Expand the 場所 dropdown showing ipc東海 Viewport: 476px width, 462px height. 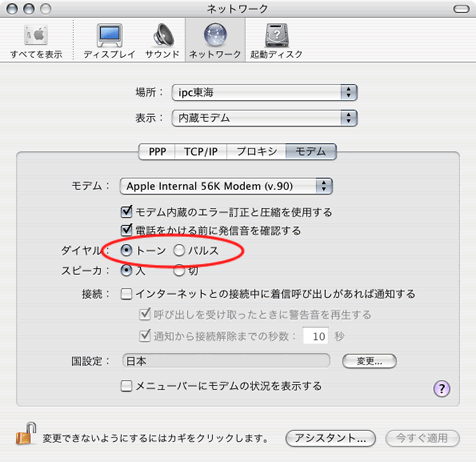coord(265,92)
